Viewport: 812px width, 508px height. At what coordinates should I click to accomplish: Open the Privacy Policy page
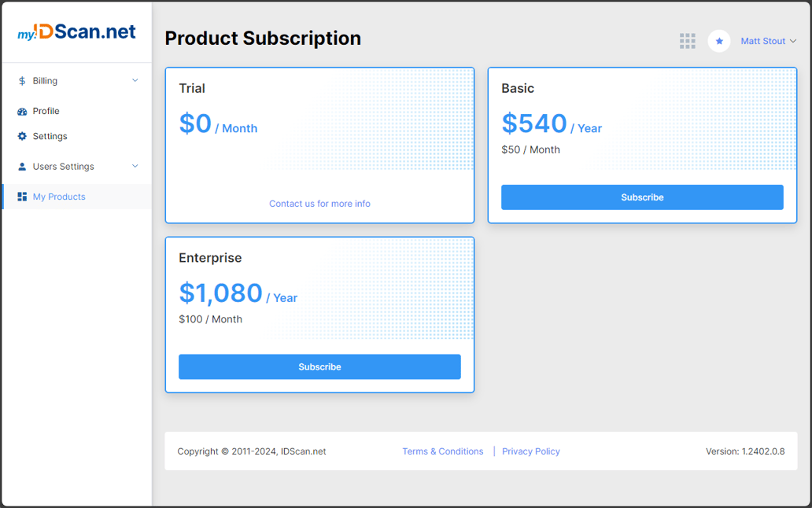[531, 451]
